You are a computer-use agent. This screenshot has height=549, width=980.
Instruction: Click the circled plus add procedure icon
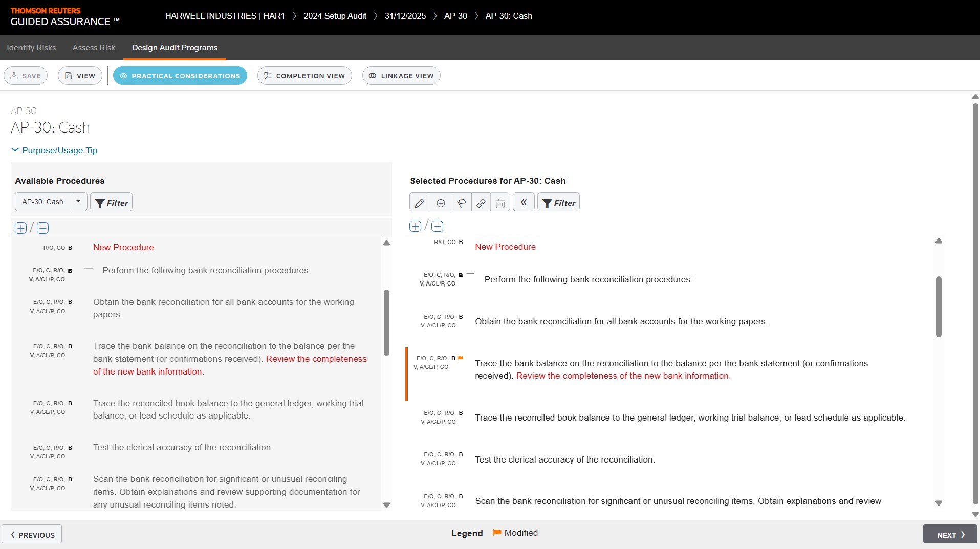440,203
